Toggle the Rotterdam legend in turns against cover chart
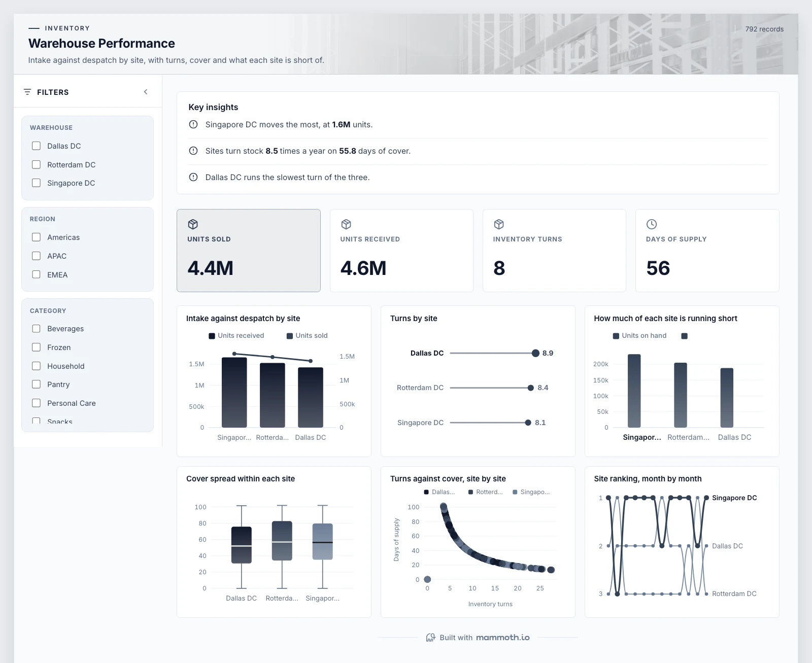Viewport: 812px width, 663px height. pos(485,492)
